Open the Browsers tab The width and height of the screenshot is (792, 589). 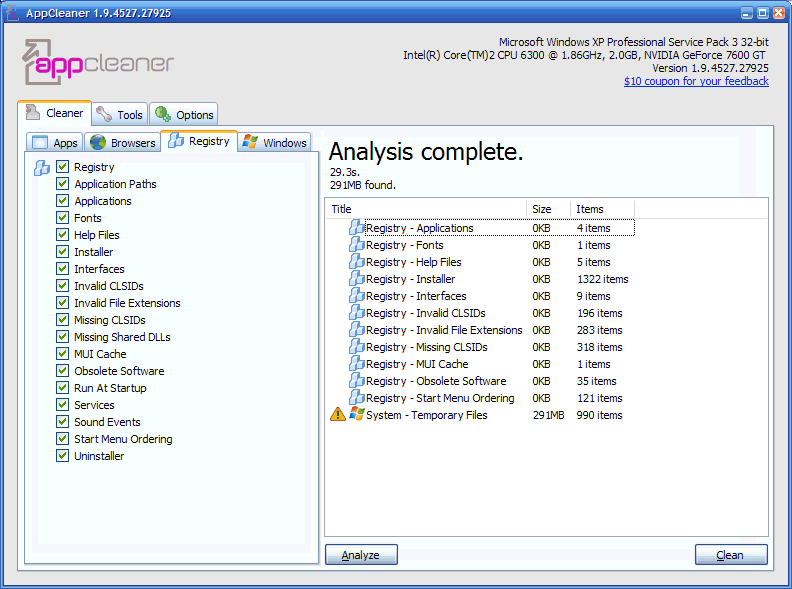[x=122, y=143]
